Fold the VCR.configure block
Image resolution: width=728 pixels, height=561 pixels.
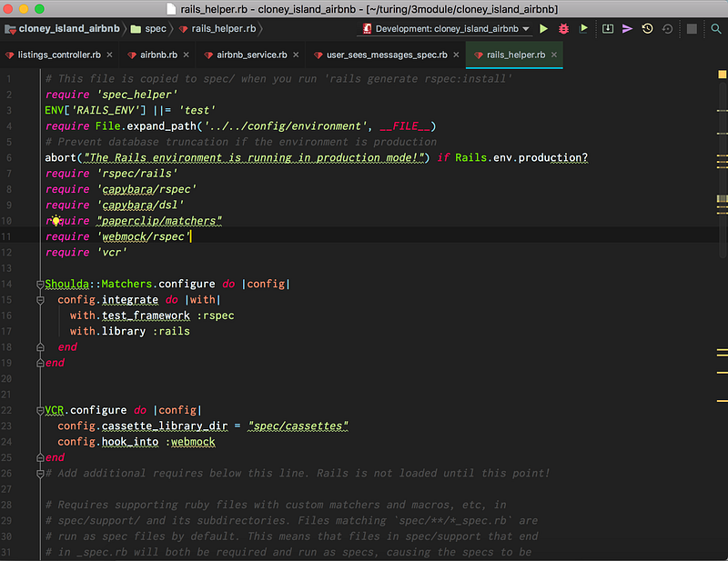point(40,410)
